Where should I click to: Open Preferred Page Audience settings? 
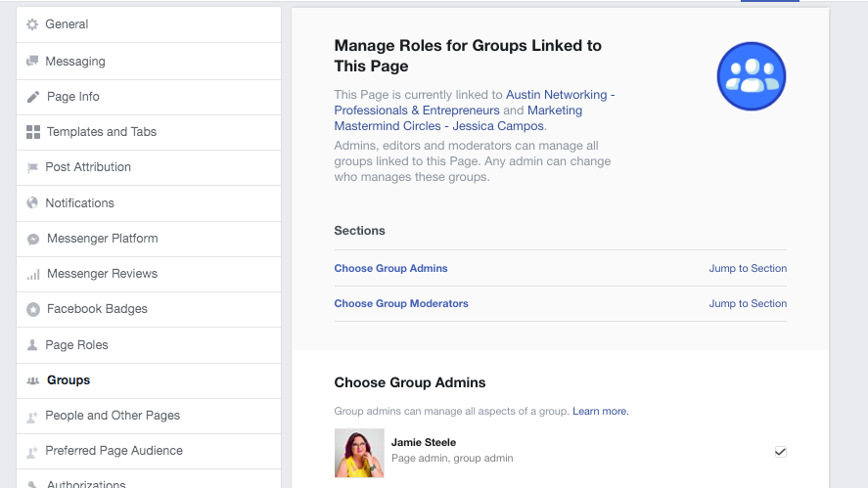[114, 451]
